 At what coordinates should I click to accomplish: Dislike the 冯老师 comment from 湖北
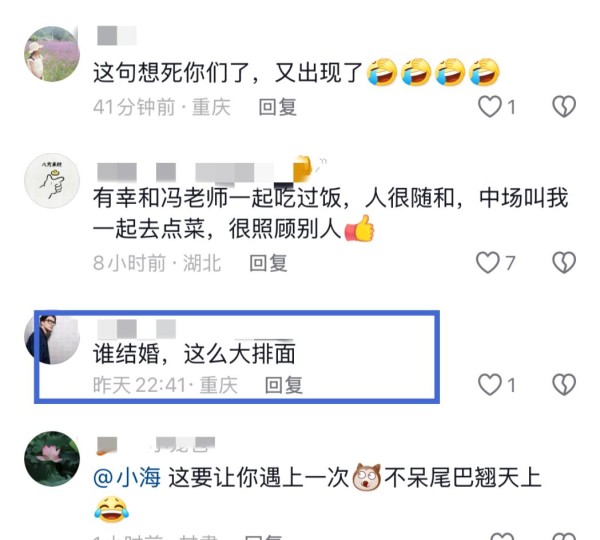coord(564,263)
